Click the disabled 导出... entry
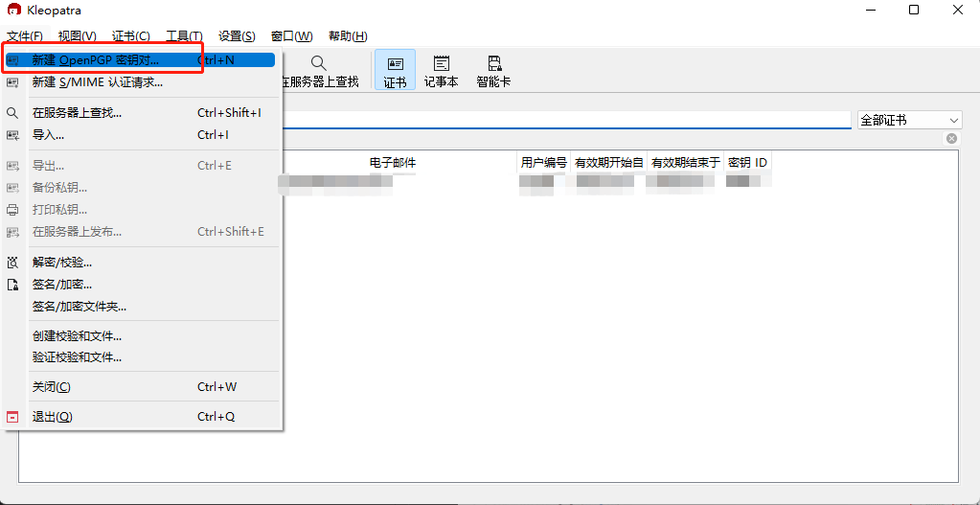 point(141,166)
